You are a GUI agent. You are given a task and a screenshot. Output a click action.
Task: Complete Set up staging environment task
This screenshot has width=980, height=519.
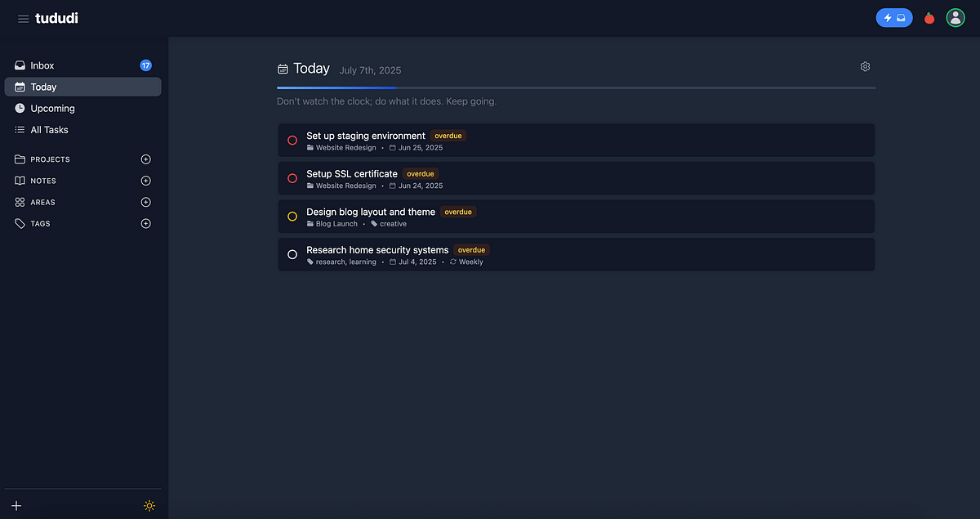[x=292, y=141]
